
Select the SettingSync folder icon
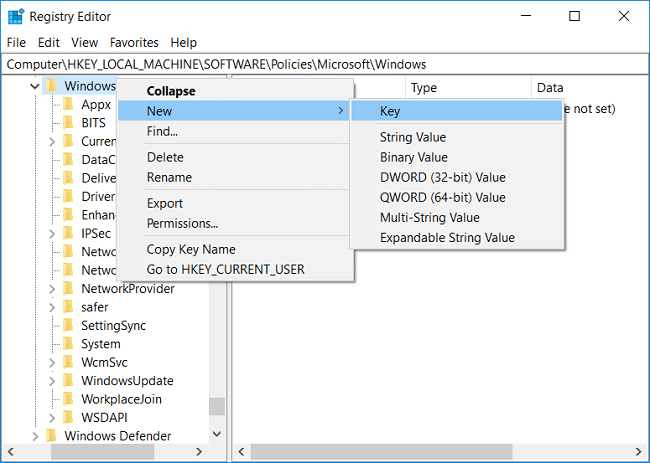click(67, 326)
